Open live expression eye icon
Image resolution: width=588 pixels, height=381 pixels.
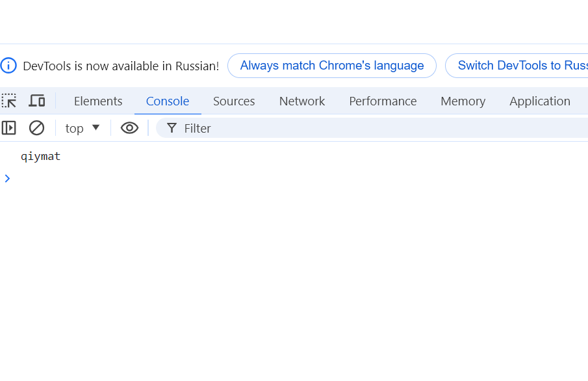click(130, 128)
